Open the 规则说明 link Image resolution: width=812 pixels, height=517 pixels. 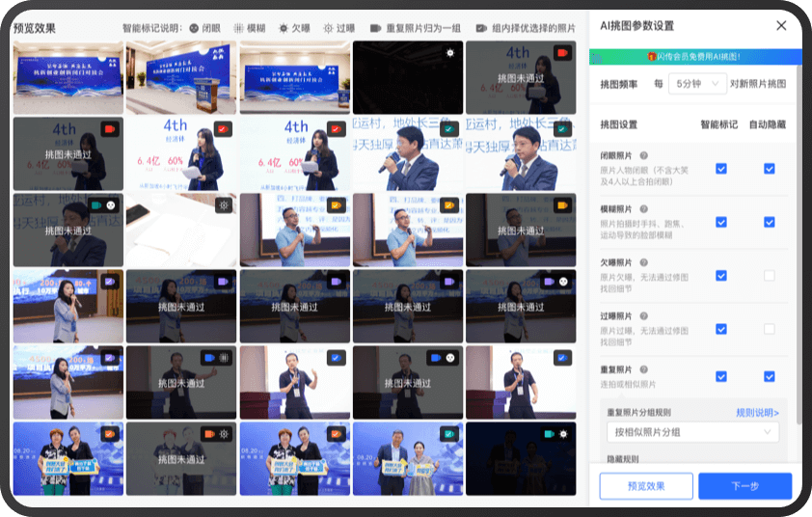click(x=757, y=413)
